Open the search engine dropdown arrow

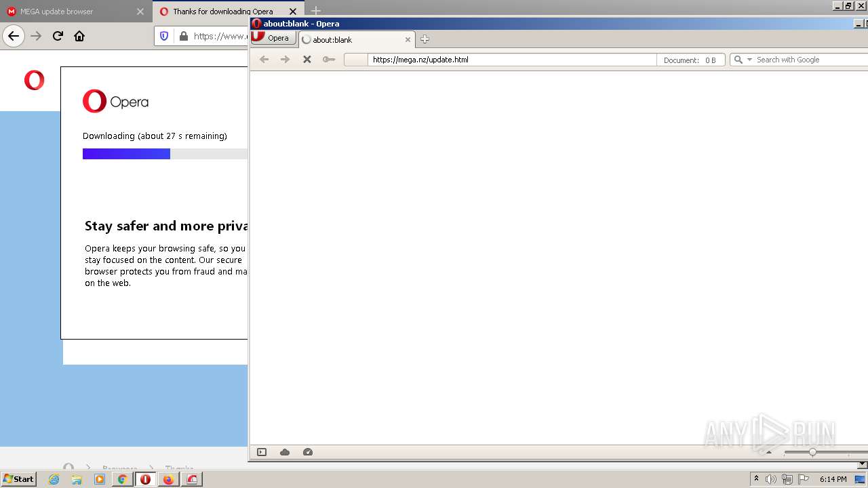click(749, 60)
